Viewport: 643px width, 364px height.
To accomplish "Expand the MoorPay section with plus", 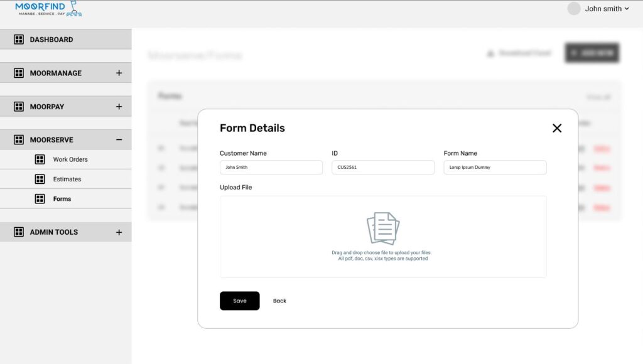I will coord(119,107).
